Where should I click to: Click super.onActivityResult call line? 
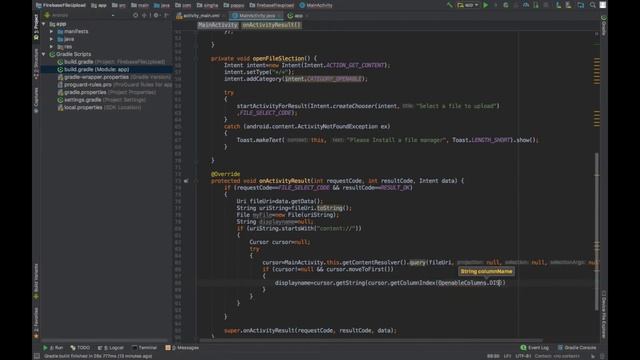coord(310,331)
